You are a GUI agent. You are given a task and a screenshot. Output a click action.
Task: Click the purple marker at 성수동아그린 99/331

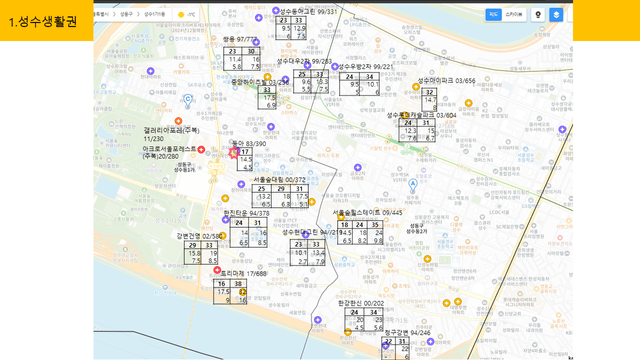coord(276,11)
